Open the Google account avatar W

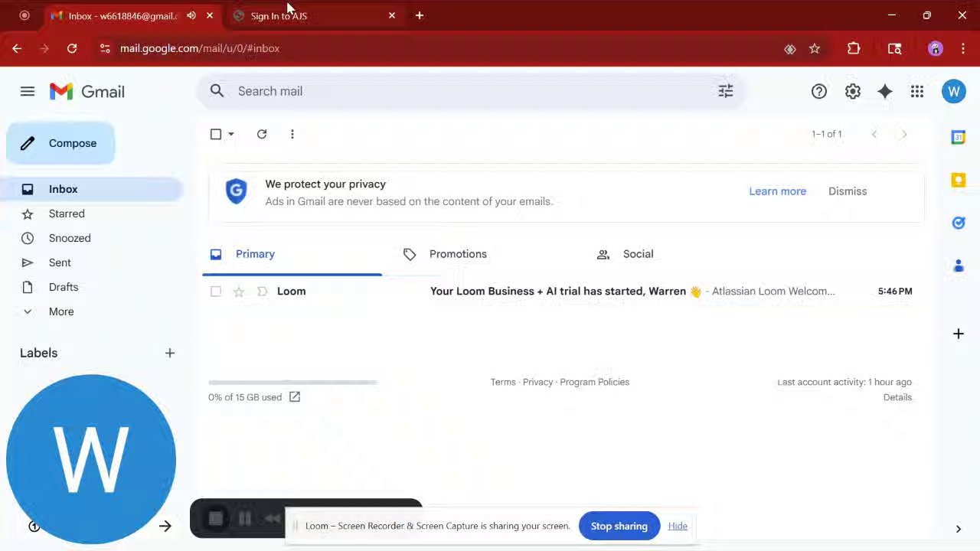click(x=953, y=91)
